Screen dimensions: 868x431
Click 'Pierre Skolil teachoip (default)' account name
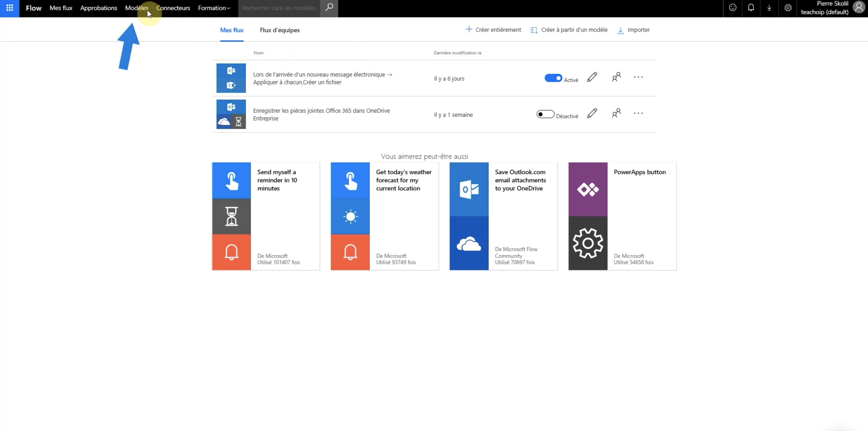pos(825,8)
